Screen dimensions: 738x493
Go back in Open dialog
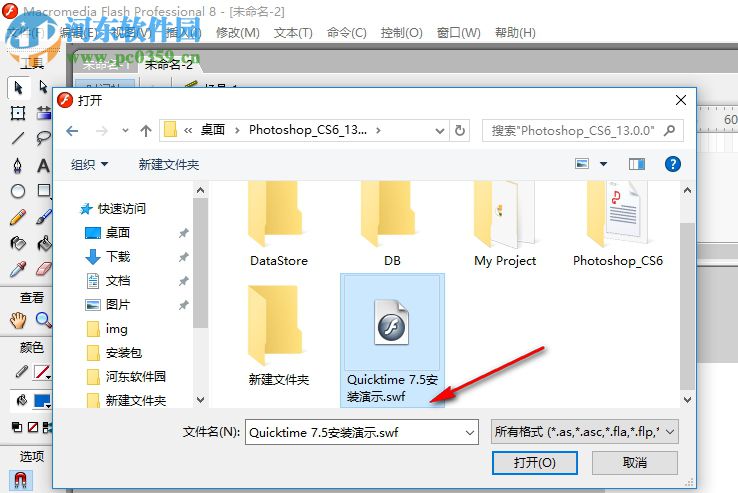tap(72, 131)
